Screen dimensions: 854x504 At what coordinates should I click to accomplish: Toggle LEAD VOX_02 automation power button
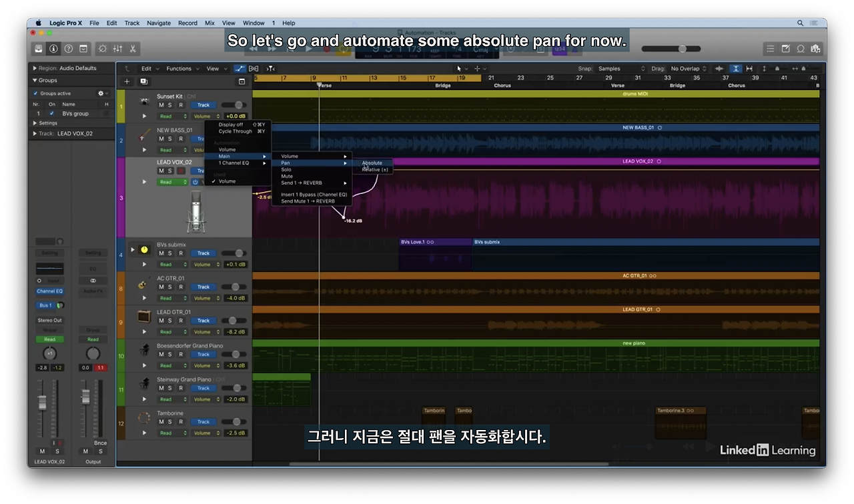click(195, 182)
